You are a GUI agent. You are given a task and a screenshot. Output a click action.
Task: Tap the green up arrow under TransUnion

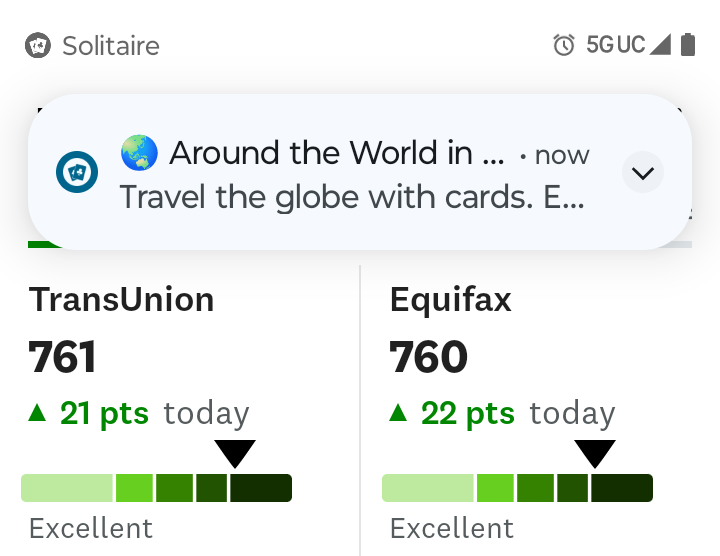(x=38, y=412)
